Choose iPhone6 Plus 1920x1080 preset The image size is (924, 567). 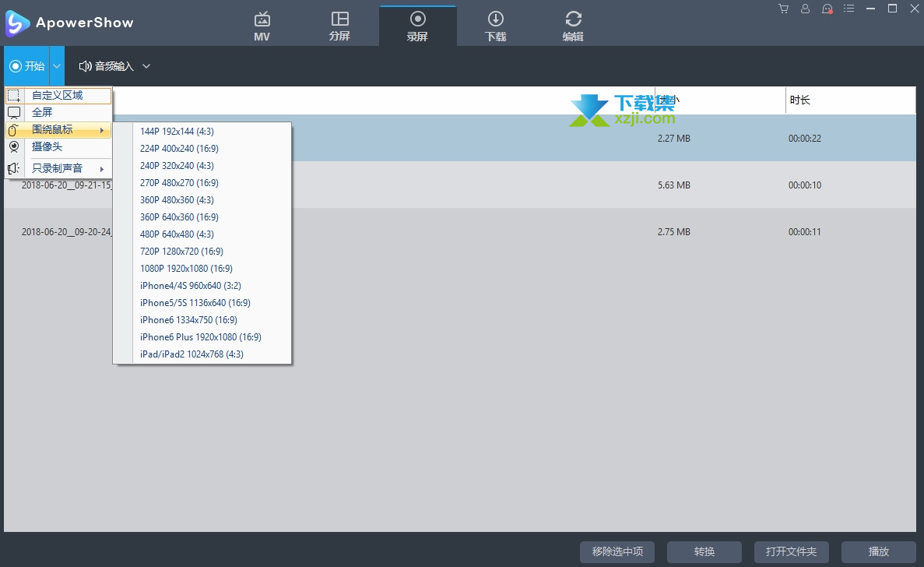click(201, 337)
